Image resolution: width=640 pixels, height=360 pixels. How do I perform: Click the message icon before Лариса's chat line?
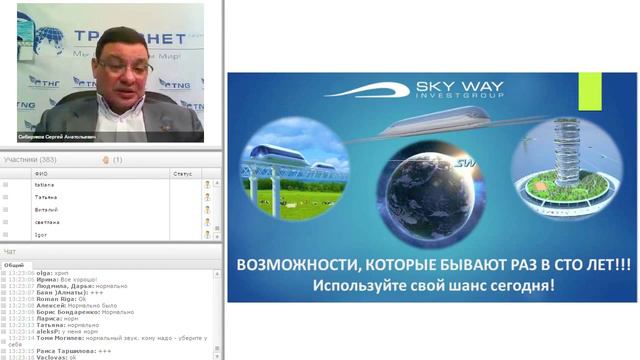point(4,318)
